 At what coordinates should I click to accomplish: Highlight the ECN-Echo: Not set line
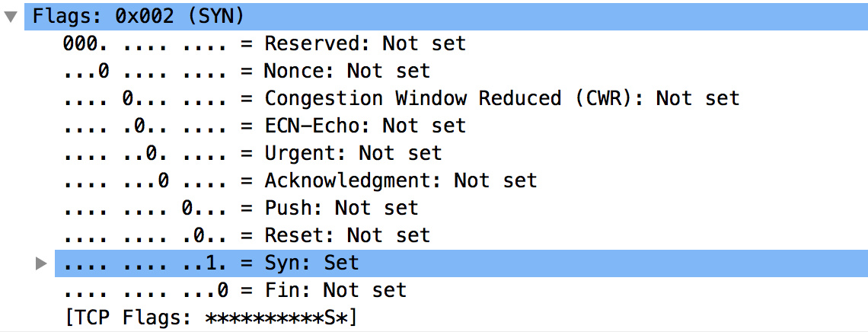365,126
